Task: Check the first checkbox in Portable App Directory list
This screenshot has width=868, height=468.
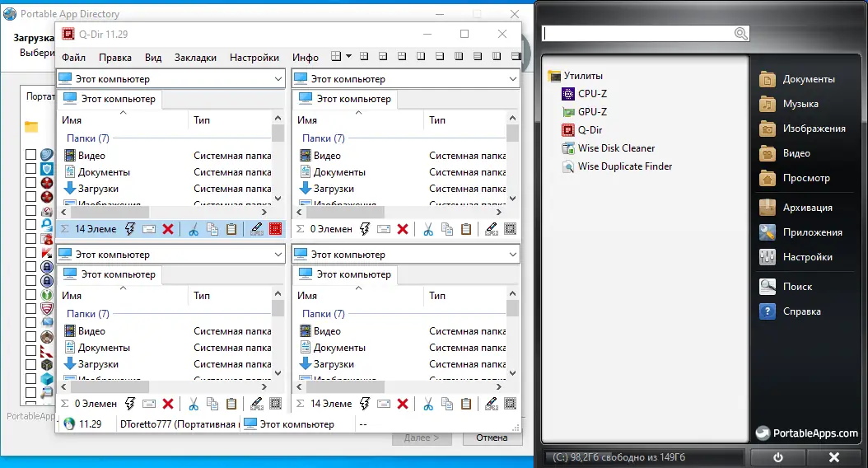Action: tap(31, 155)
